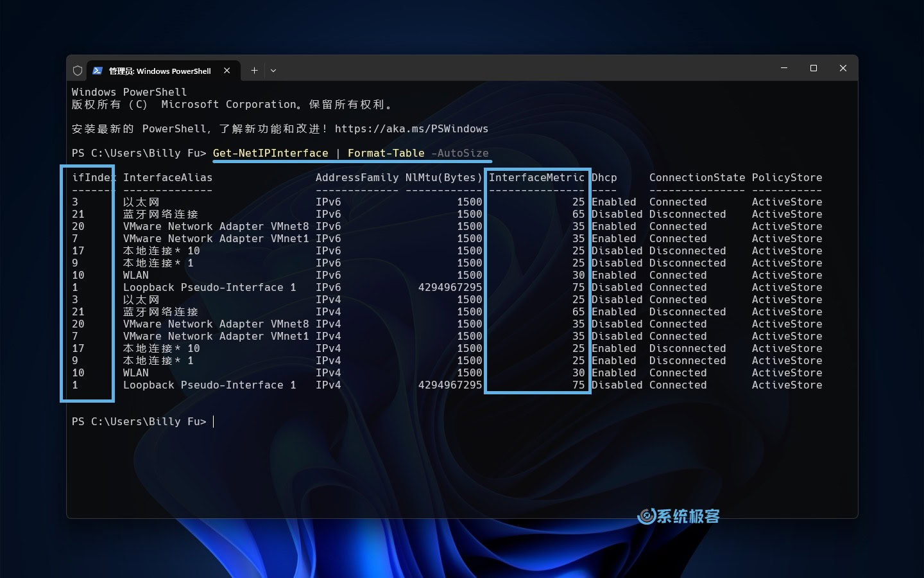924x578 pixels.
Task: Click metric 65 in the IPv6 bluetooth row
Action: click(578, 214)
